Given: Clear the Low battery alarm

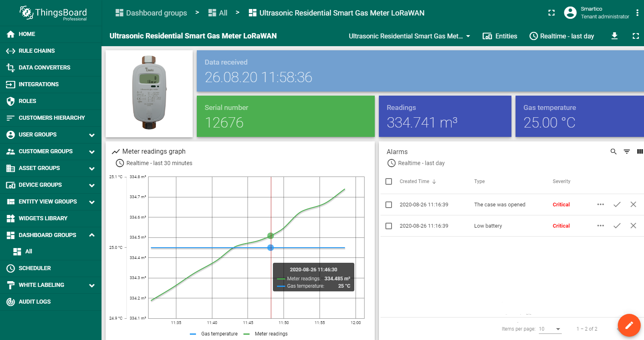Looking at the screenshot, I should click(633, 226).
